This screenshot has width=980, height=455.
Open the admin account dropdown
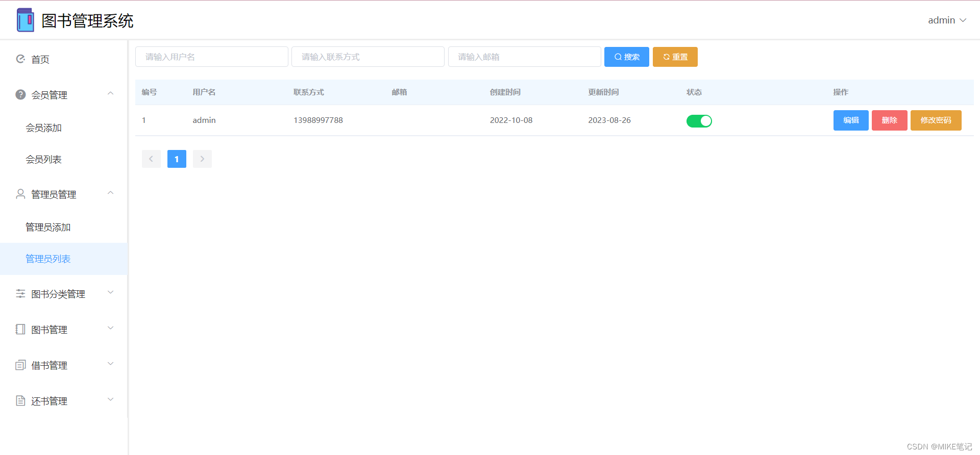coord(947,20)
